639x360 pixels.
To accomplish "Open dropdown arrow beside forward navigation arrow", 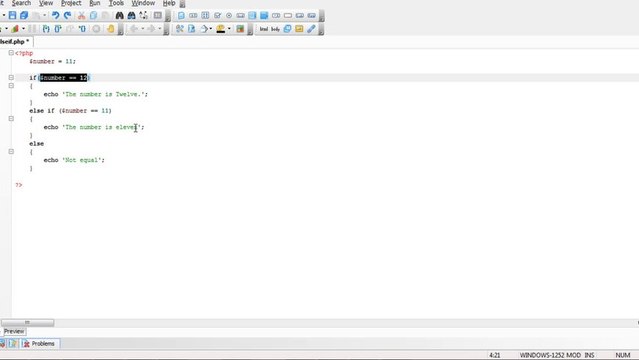I will (159, 29).
